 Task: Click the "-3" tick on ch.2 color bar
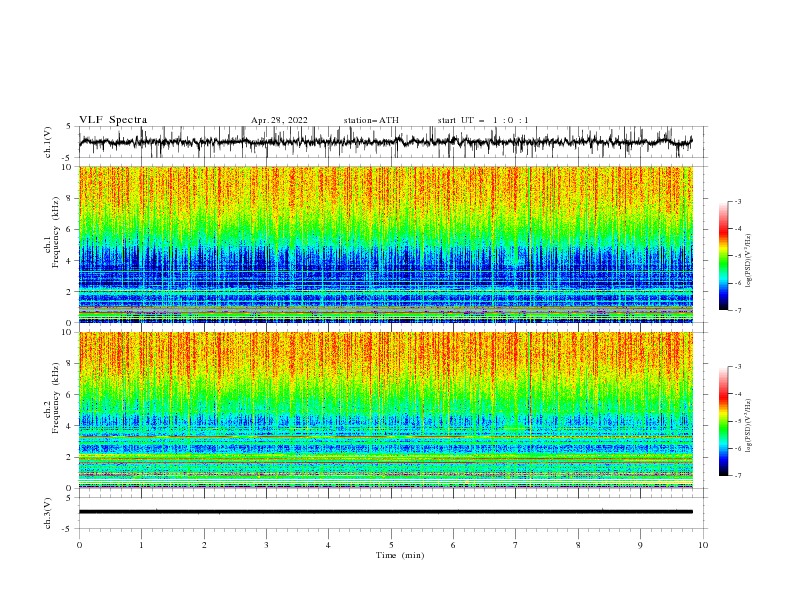pyautogui.click(x=737, y=367)
